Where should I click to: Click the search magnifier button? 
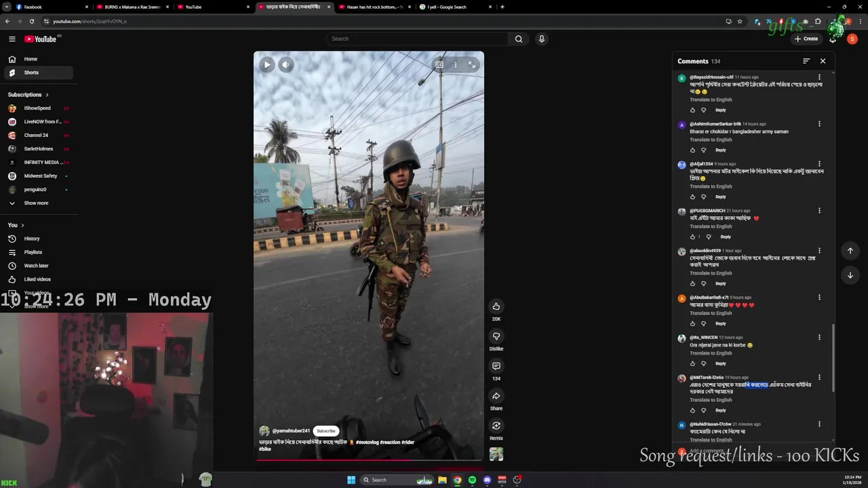pos(519,39)
